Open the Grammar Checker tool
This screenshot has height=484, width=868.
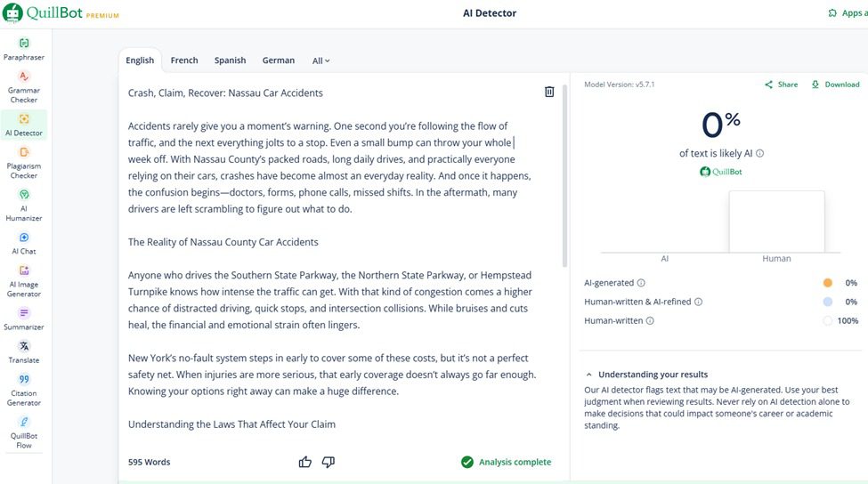[24, 77]
